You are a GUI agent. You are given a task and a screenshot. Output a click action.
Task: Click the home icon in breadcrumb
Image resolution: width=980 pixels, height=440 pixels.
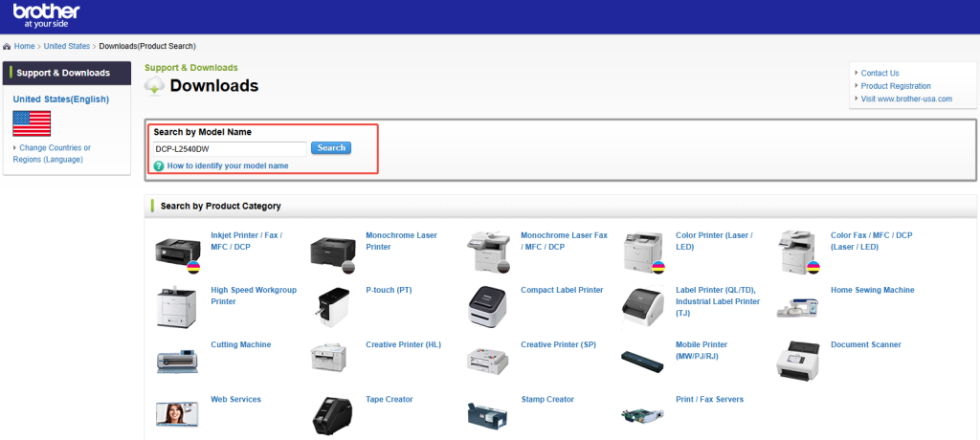click(7, 46)
